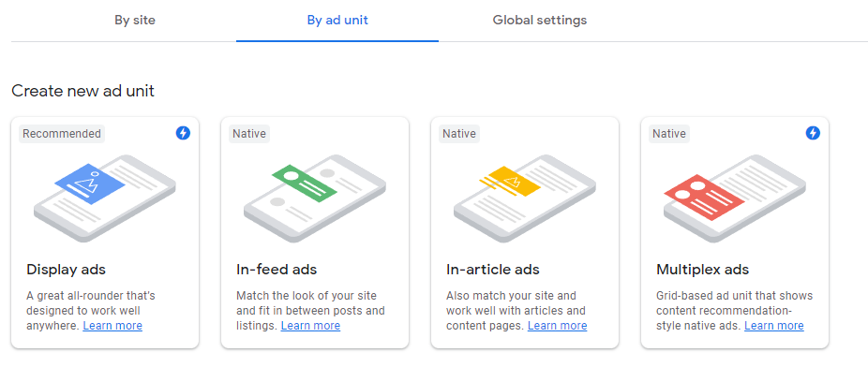The width and height of the screenshot is (868, 367).
Task: Click the yellow In-article ads phone illustration
Action: [x=525, y=198]
